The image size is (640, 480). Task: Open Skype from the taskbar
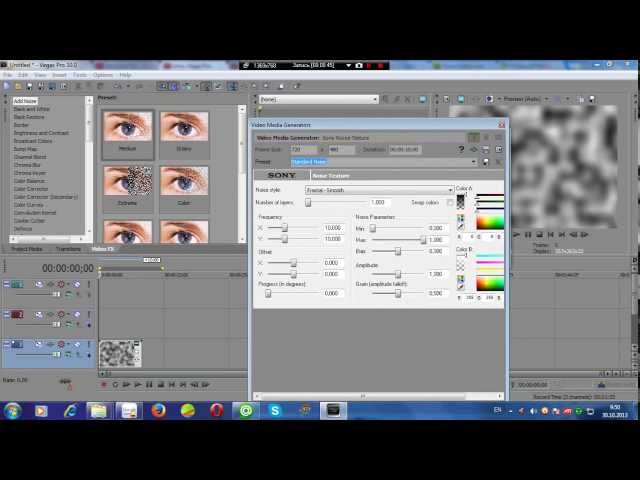275,410
